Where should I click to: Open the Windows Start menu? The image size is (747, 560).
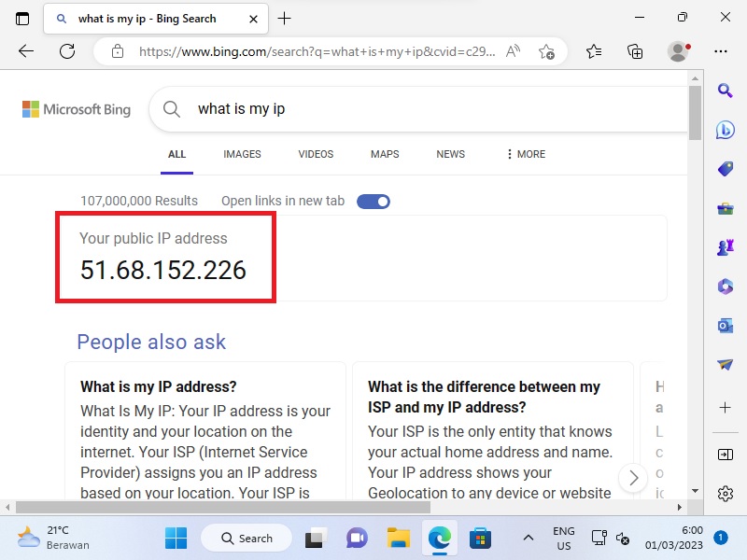(x=176, y=538)
